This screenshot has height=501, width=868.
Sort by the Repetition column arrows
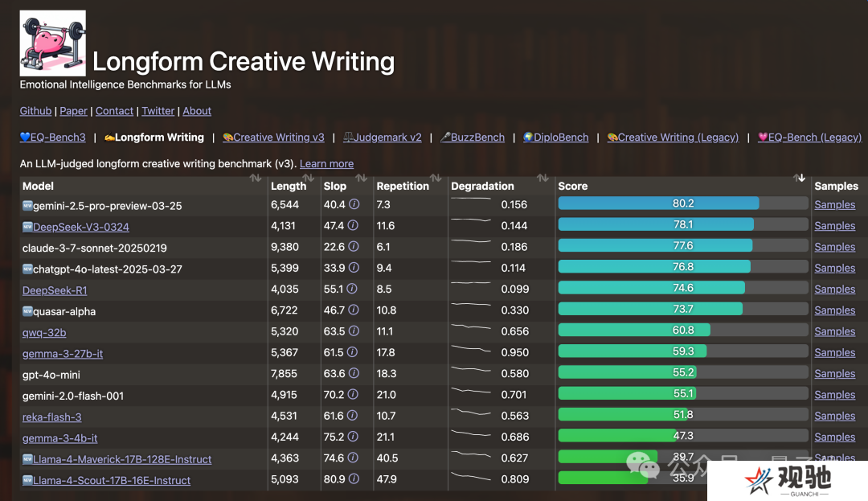[436, 178]
